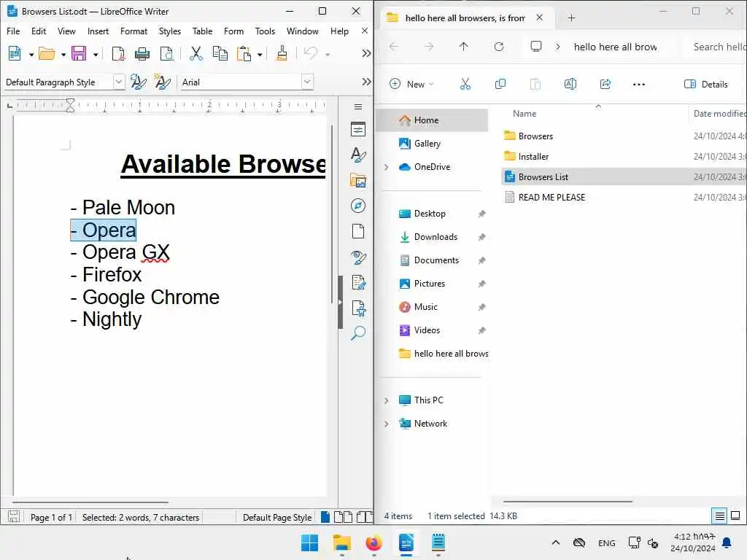Rename the selected file in File Explorer
Image resolution: width=747 pixels, height=560 pixels.
570,85
